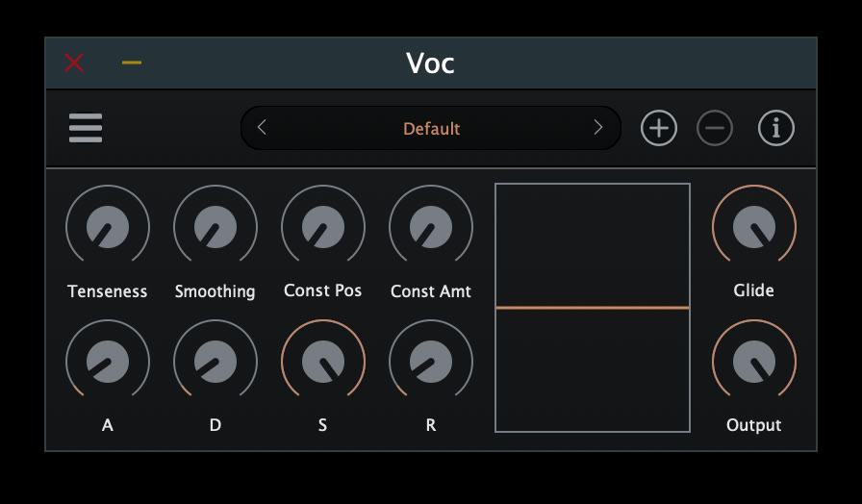Go to the next preset

(x=598, y=128)
